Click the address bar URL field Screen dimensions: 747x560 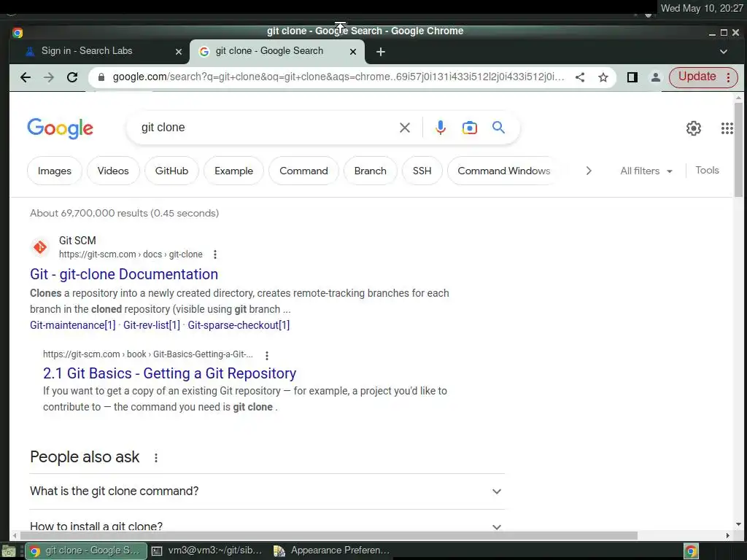click(x=338, y=77)
